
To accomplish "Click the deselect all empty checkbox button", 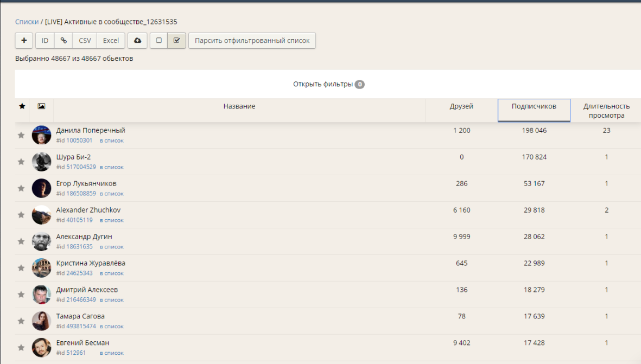I will (x=158, y=41).
